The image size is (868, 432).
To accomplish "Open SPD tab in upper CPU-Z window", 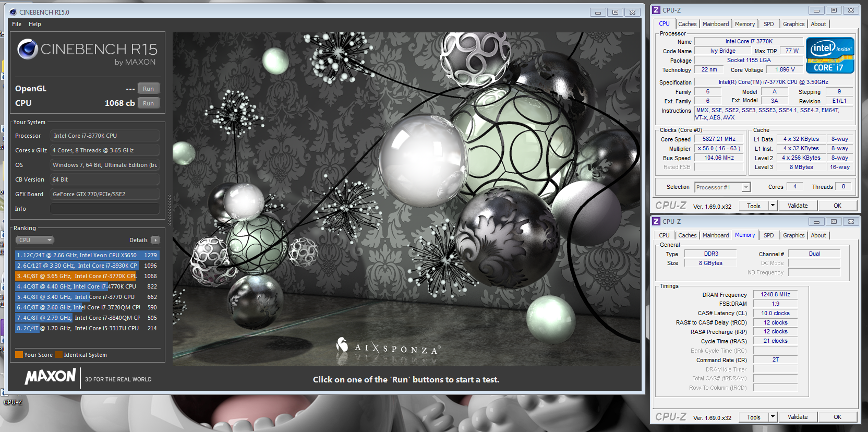I will click(769, 24).
